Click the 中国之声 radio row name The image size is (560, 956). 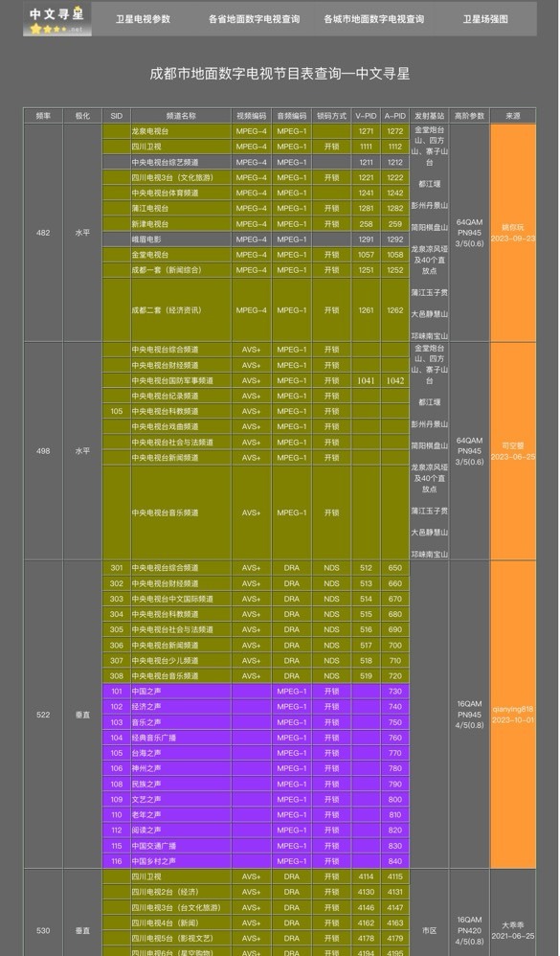146,692
